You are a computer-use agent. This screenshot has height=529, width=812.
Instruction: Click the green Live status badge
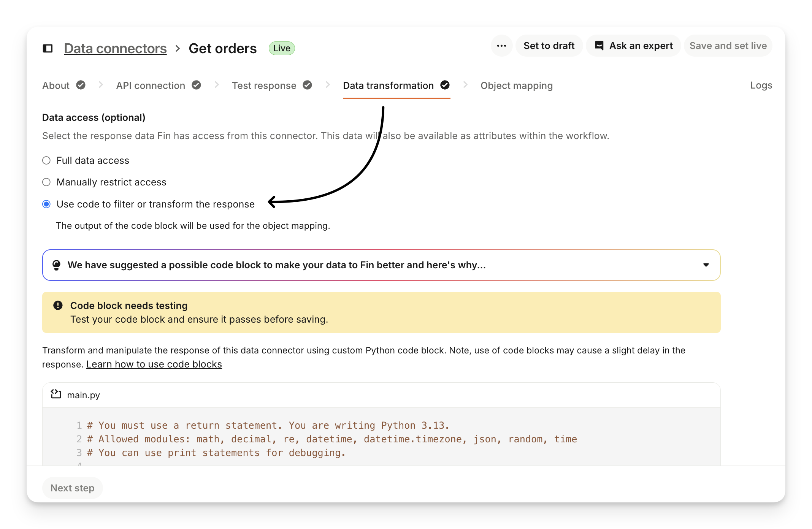coord(282,48)
